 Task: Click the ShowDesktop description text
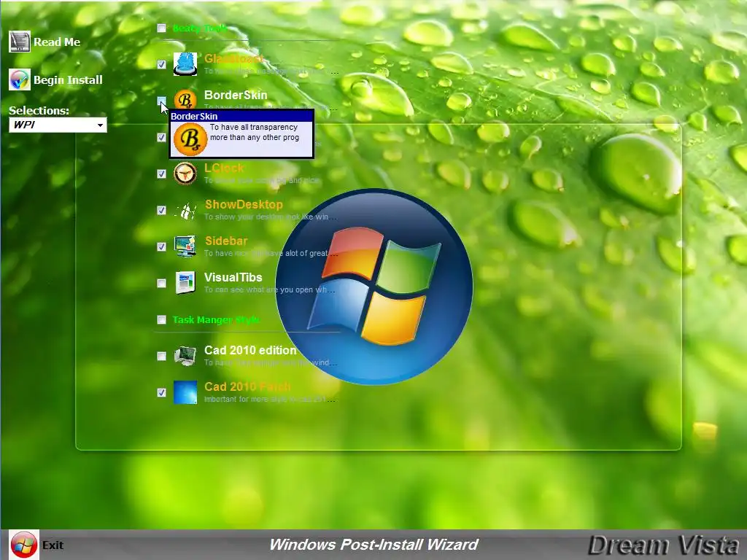(271, 217)
